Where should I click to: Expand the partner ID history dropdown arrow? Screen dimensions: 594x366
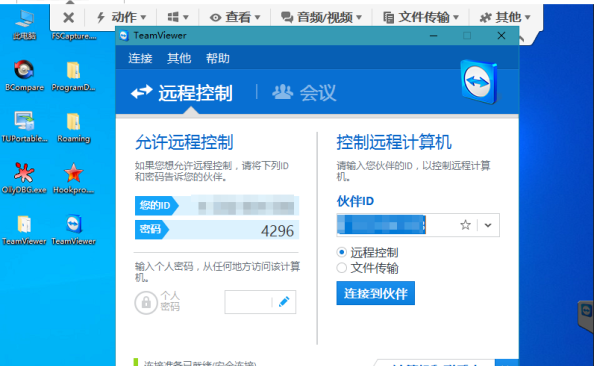tap(488, 225)
